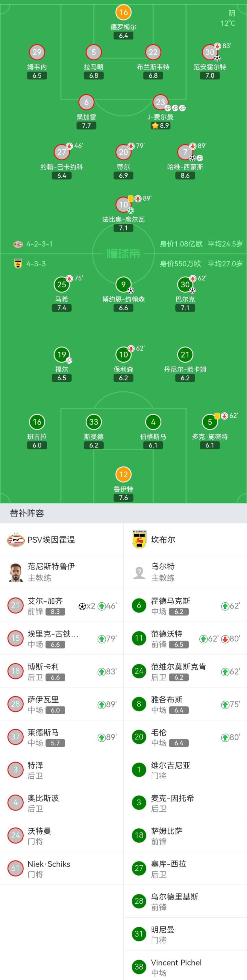Select Vincent Pichel substitute entry
The width and height of the screenshot is (247, 980).
click(x=185, y=966)
